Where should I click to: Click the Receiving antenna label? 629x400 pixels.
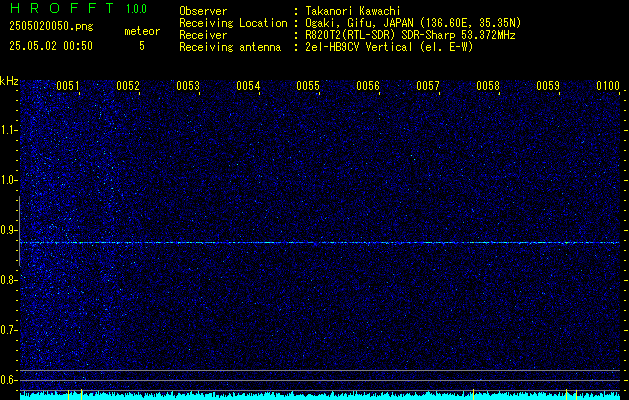[x=230, y=47]
